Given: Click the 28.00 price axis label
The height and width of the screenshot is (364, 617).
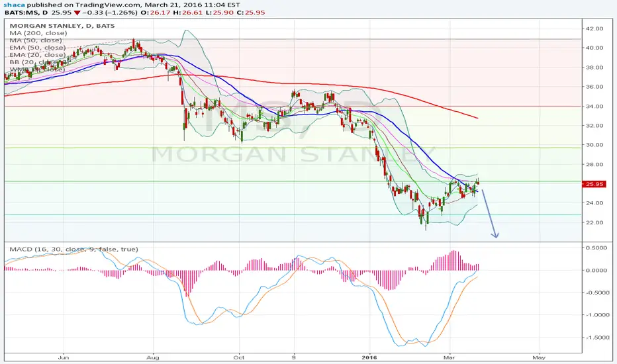Looking at the screenshot, I should (594, 165).
